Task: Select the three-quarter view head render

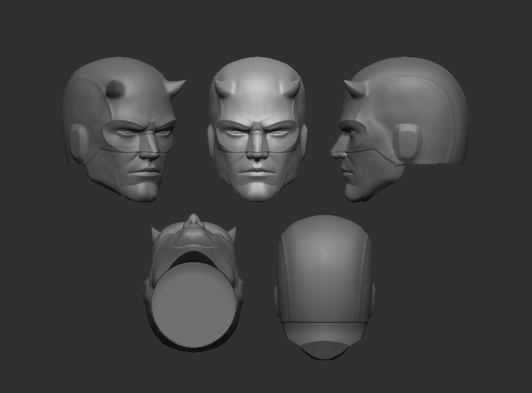Action: (x=123, y=130)
